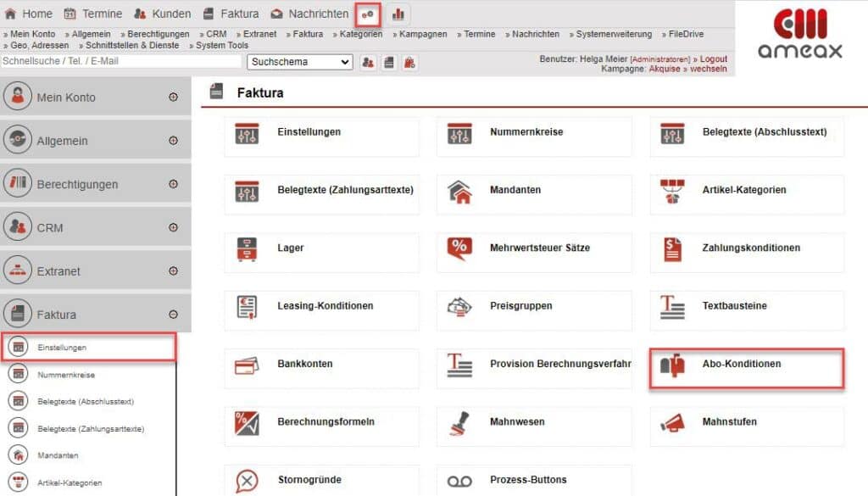Click the Prozess-Buttons voicemail icon

[x=459, y=479]
